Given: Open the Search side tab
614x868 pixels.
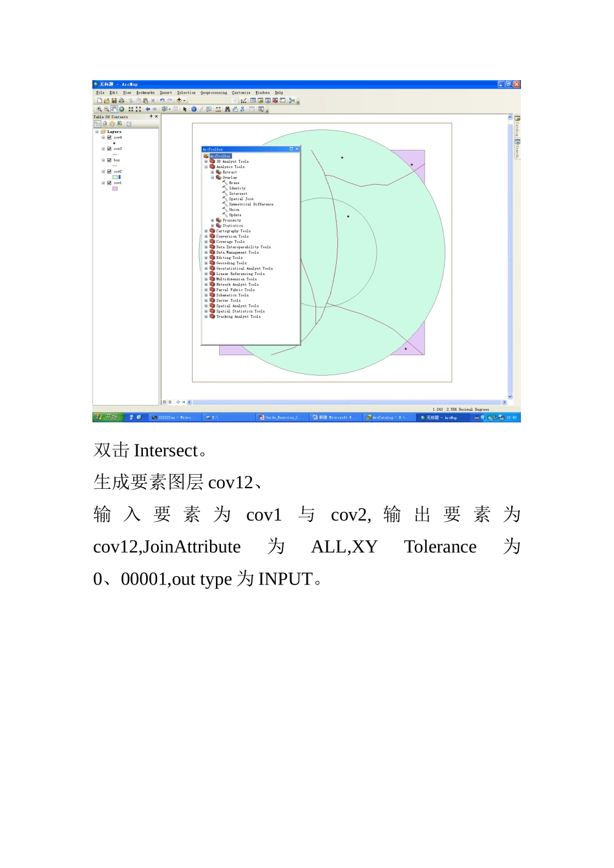Looking at the screenshot, I should tap(517, 149).
